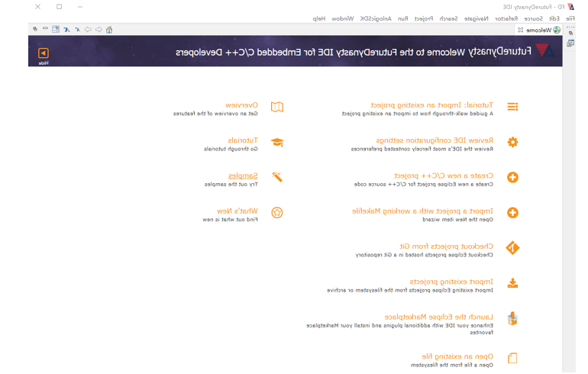Click Import a project with a working Makefile
This screenshot has height=374, width=588.
(422, 211)
